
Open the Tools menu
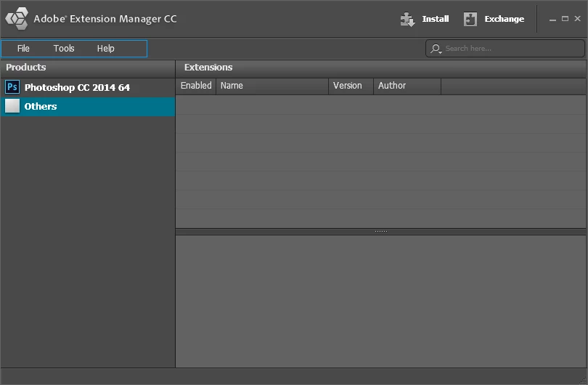(64, 49)
